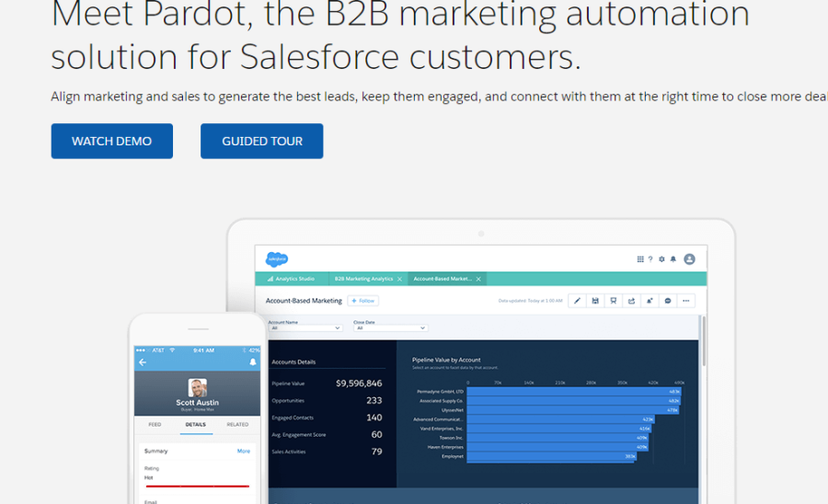Image resolution: width=828 pixels, height=504 pixels.
Task: Switch to the Analytics Studio tab
Action: (x=291, y=279)
